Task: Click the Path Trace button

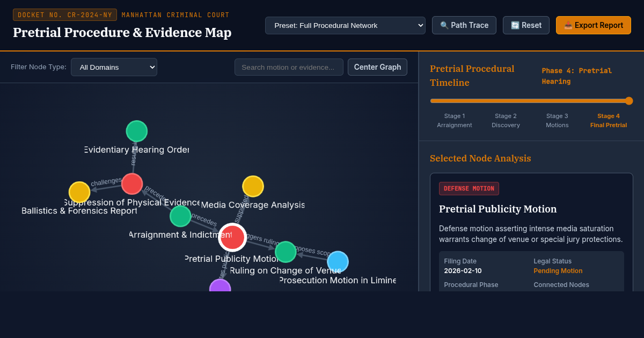Action: (464, 25)
